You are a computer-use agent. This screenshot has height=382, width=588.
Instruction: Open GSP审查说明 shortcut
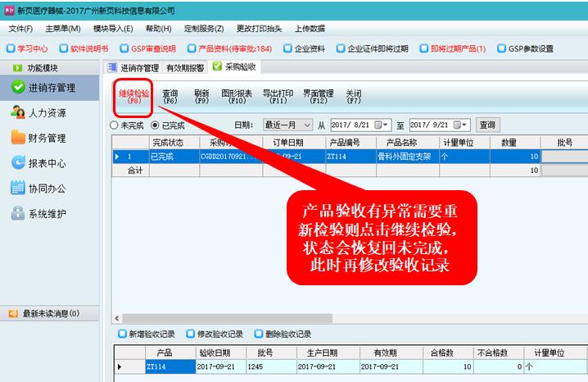click(x=150, y=48)
